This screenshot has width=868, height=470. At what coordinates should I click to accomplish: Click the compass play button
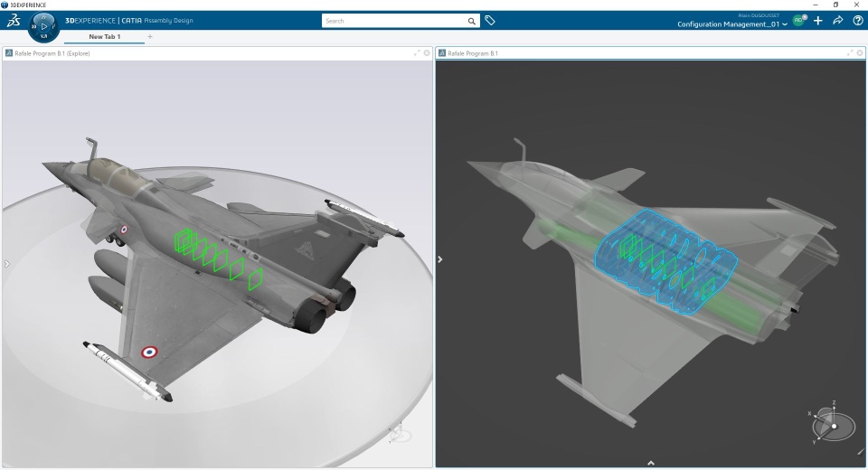[44, 26]
